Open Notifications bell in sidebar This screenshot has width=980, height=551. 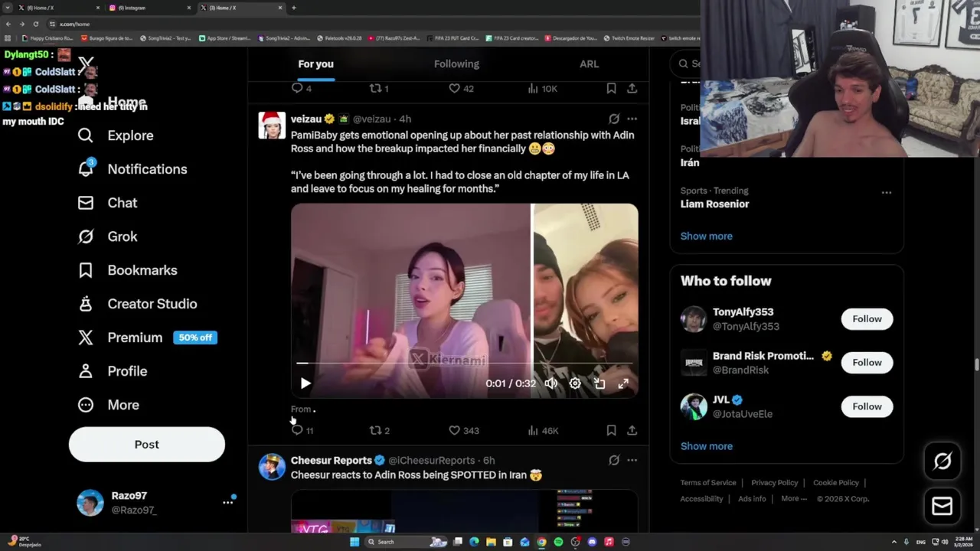tap(86, 168)
